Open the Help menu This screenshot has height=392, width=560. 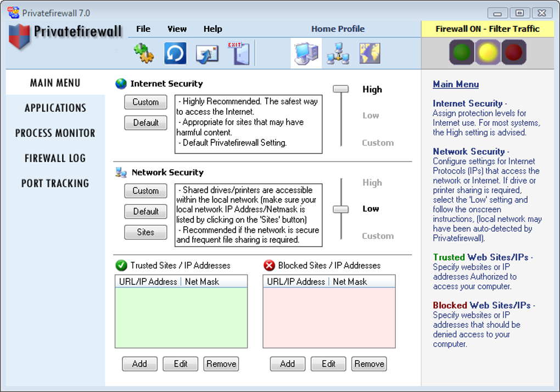click(213, 29)
